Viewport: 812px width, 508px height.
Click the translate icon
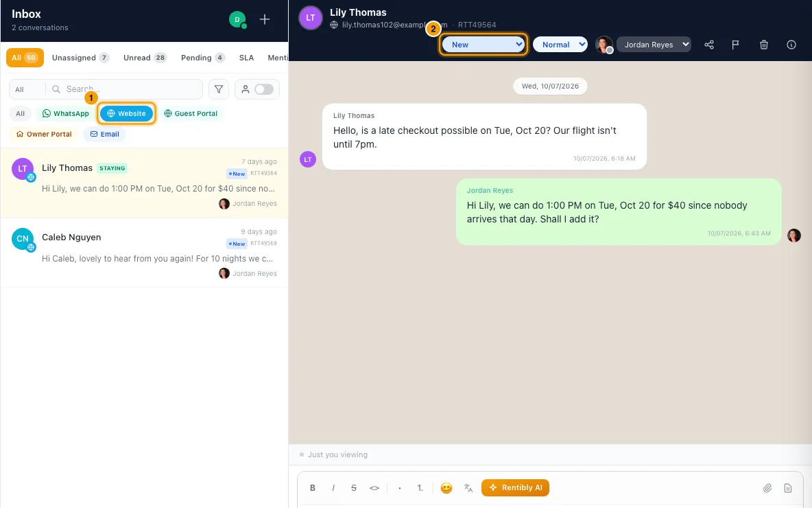coord(468,488)
